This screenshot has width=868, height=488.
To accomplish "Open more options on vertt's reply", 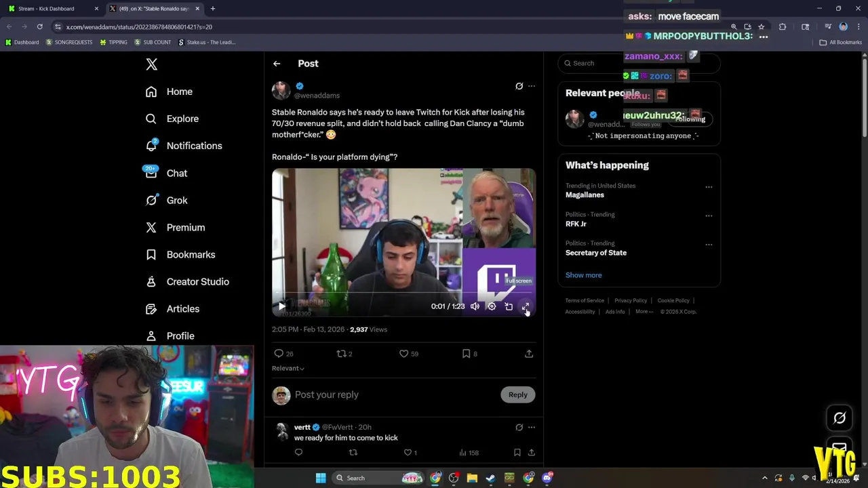I will point(532,427).
